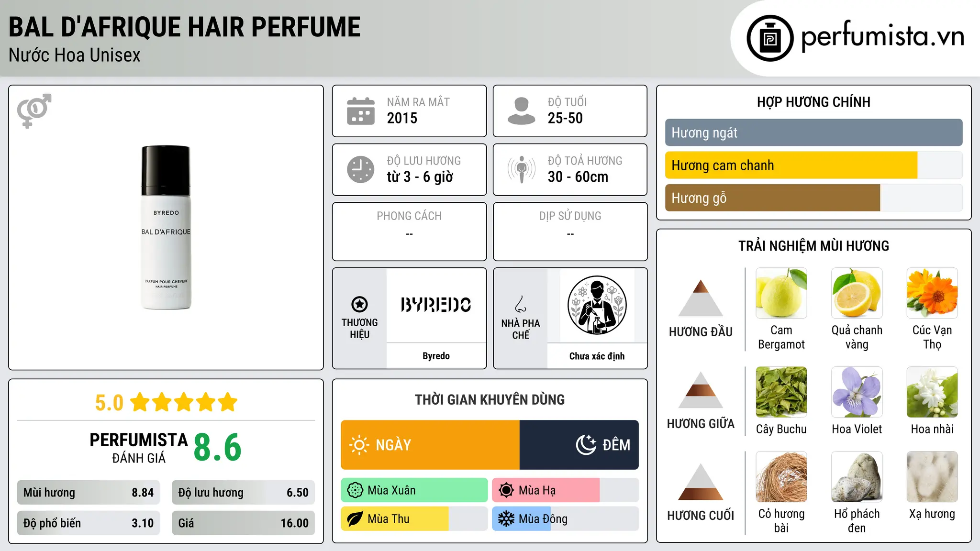
Task: Select the Đêm nighttime segment
Action: [579, 445]
